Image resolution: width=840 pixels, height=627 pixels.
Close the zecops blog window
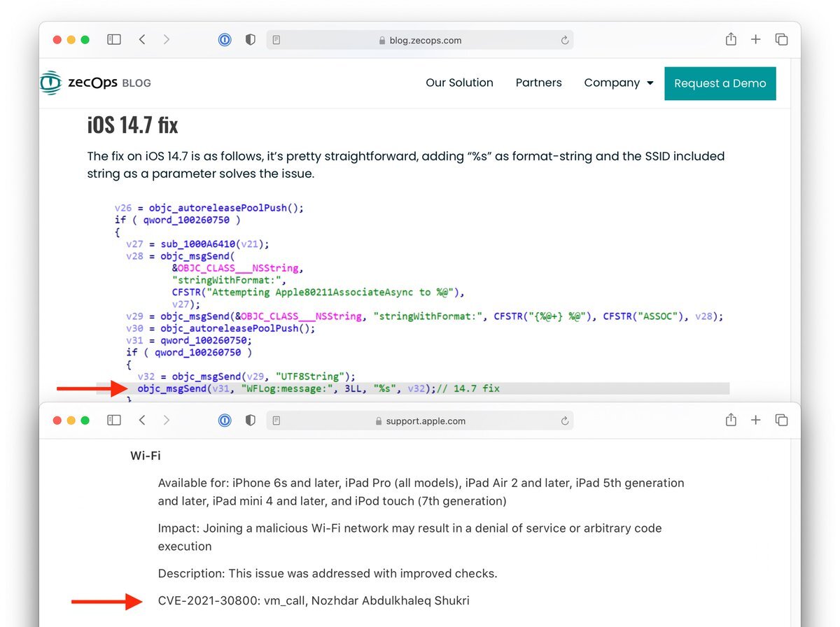(57, 40)
